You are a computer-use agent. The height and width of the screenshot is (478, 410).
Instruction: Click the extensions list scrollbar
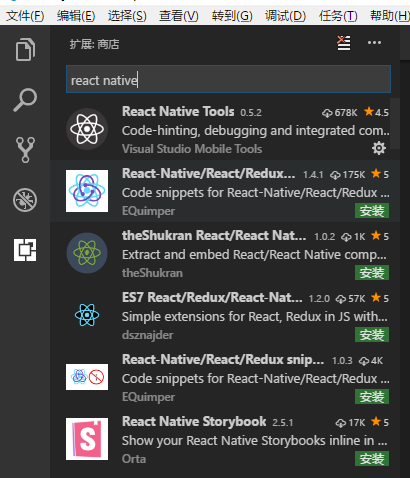pyautogui.click(x=395, y=123)
